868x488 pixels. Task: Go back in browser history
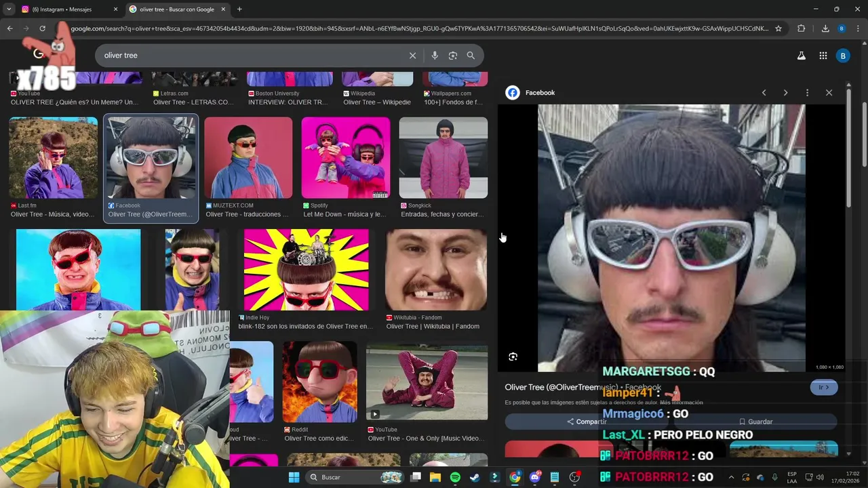tap(9, 28)
